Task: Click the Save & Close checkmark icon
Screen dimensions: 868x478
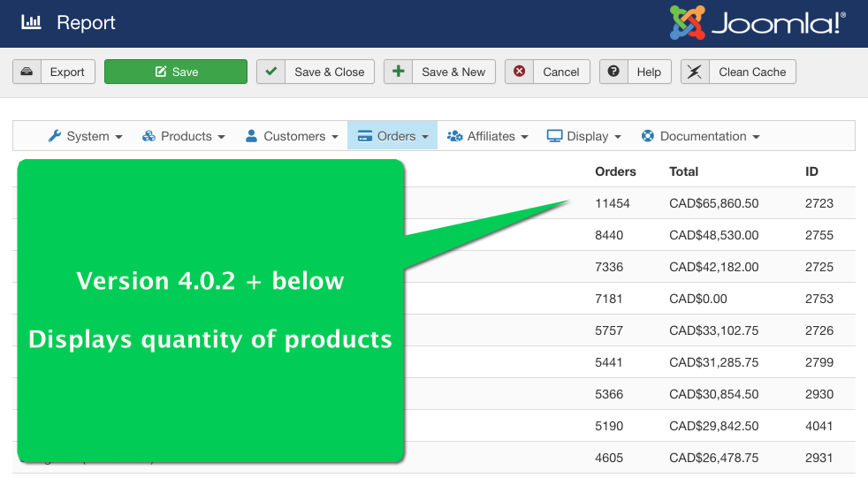Action: click(x=271, y=72)
